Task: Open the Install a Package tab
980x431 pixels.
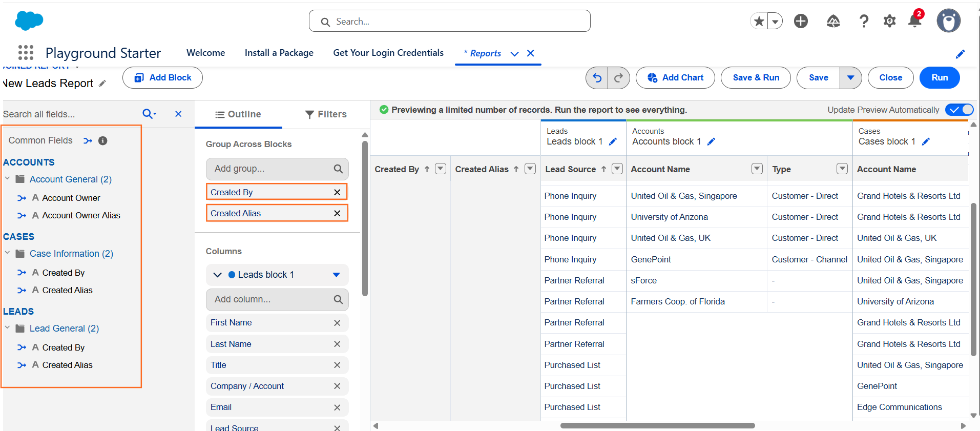Action: pyautogui.click(x=279, y=53)
